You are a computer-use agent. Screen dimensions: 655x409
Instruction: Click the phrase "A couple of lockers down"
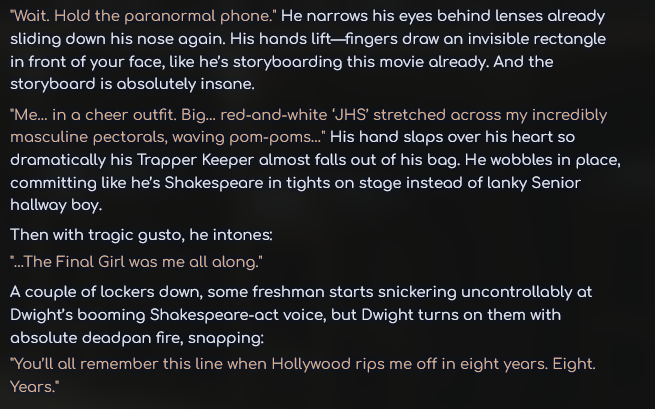(106, 291)
